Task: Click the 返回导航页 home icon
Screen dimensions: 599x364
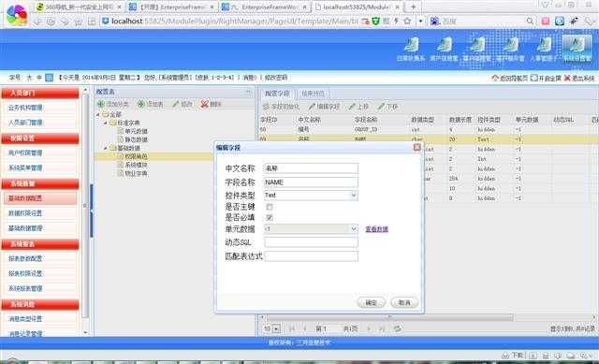Action: (495, 78)
